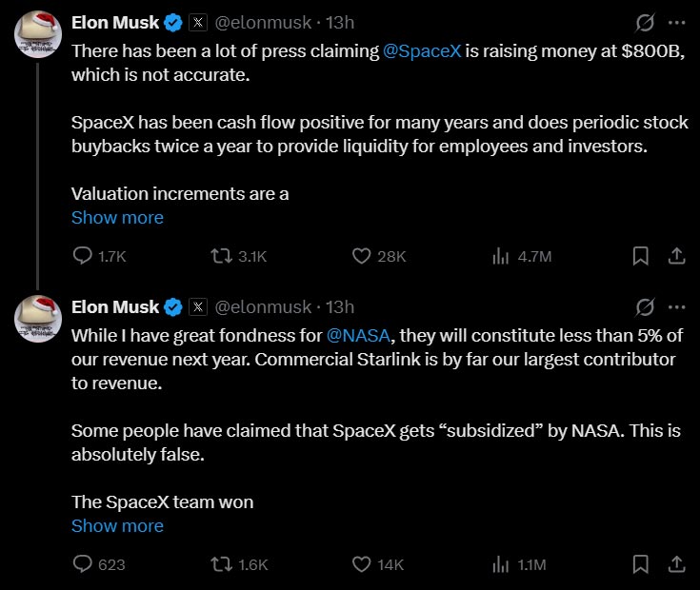Reply to the SpaceX $800B tweet

(84, 256)
